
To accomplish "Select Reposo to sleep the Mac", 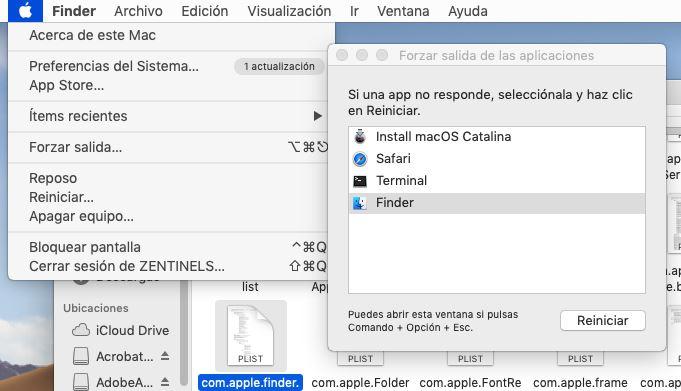I will point(53,178).
